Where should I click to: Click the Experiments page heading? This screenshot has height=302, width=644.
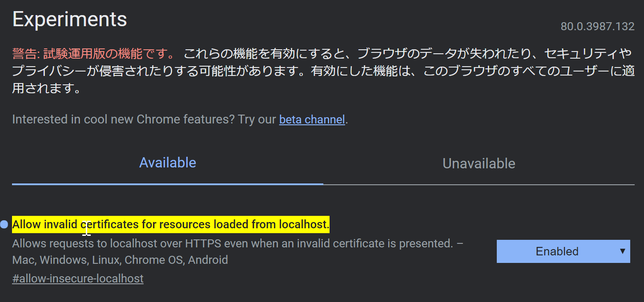point(70,20)
